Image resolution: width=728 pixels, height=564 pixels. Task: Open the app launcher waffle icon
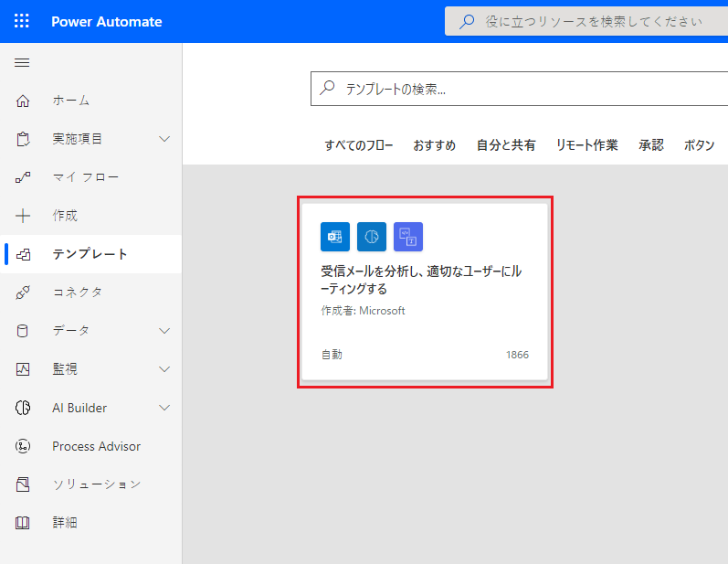(x=21, y=21)
